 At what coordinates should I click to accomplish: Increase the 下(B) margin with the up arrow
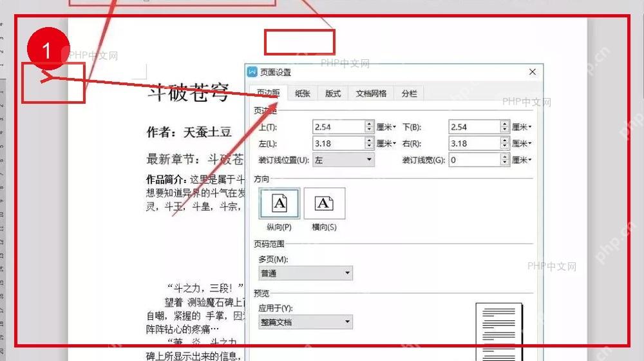[505, 124]
